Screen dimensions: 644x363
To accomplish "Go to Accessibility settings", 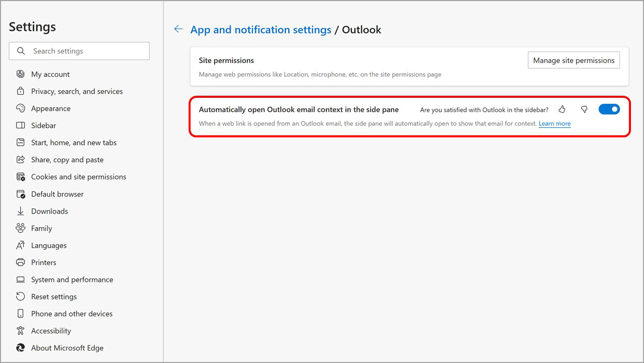I will click(x=51, y=330).
